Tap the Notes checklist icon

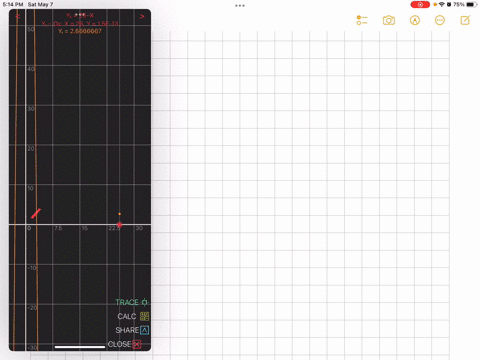point(362,20)
